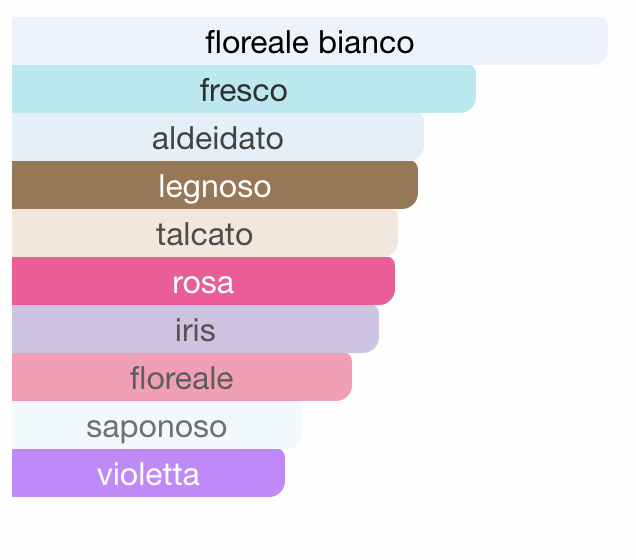Choose the brown legnoso bar
Image resolution: width=636 pixels, height=560 pixels.
pos(215,185)
